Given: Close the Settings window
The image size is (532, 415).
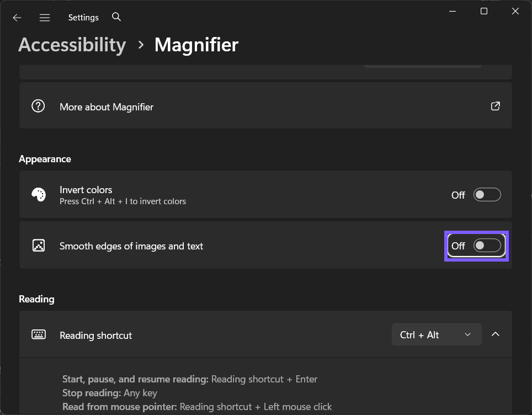Looking at the screenshot, I should coord(515,11).
